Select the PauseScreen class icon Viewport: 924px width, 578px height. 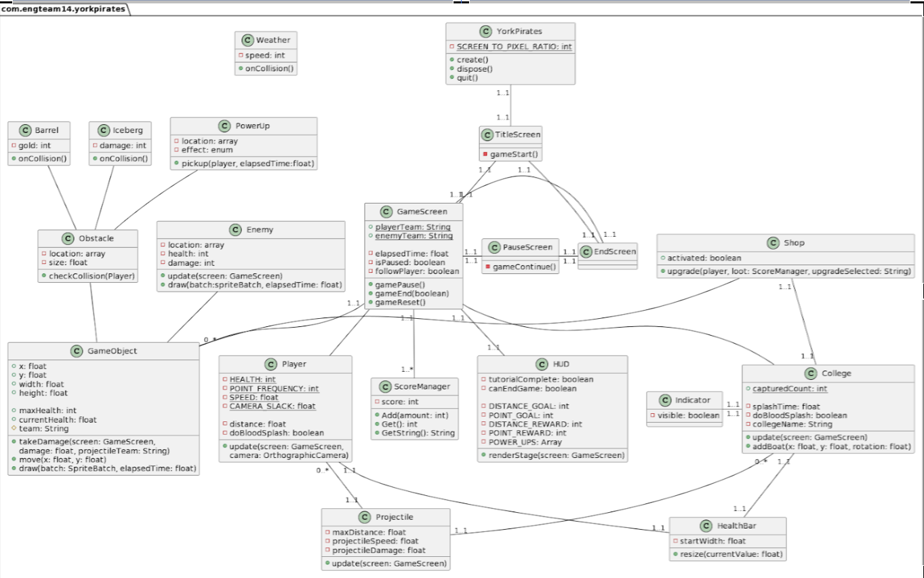(x=494, y=247)
